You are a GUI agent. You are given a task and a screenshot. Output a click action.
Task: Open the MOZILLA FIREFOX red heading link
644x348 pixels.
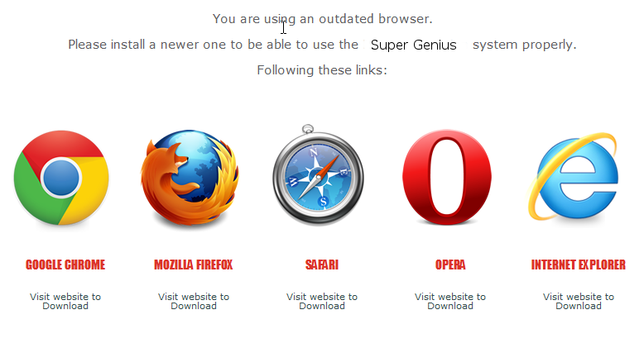click(194, 265)
